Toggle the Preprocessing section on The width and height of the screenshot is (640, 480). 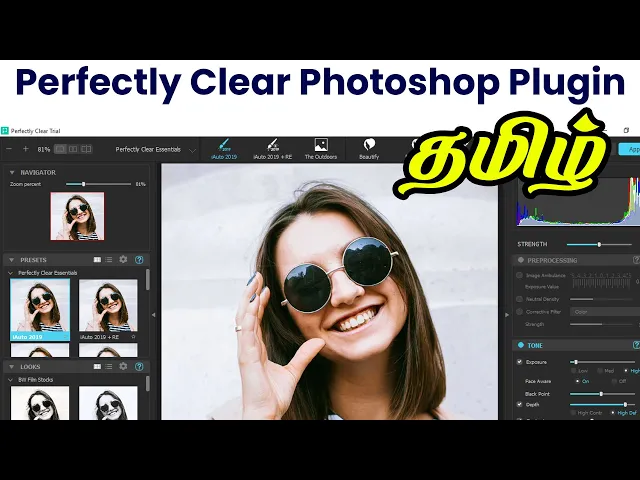tap(521, 260)
